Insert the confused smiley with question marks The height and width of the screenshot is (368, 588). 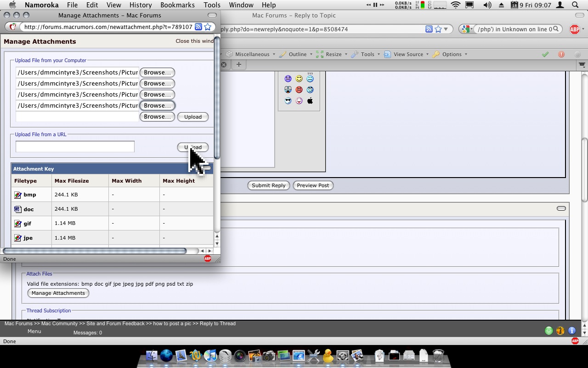(x=310, y=77)
